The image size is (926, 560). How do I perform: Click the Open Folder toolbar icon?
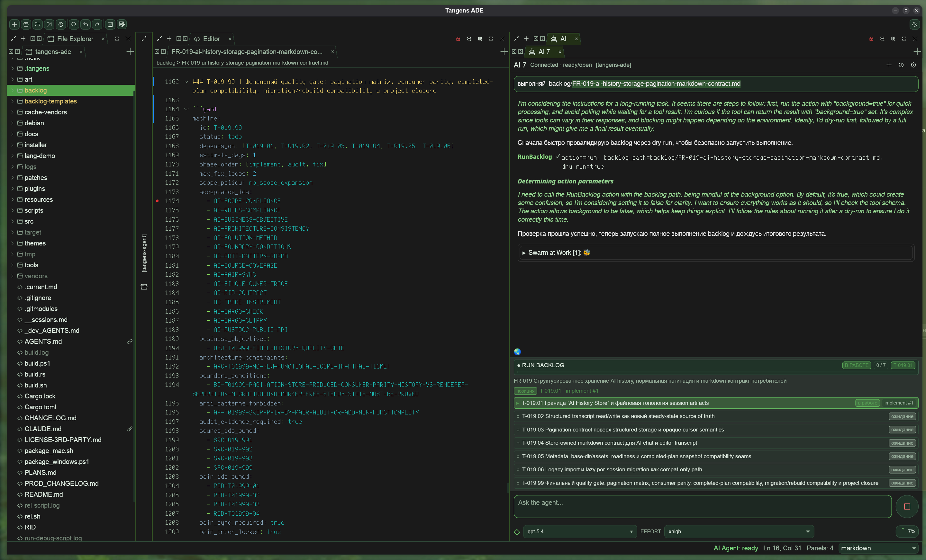[x=38, y=24]
